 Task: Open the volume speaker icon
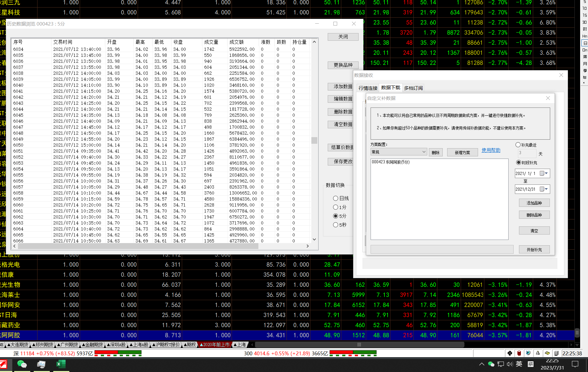[510, 364]
